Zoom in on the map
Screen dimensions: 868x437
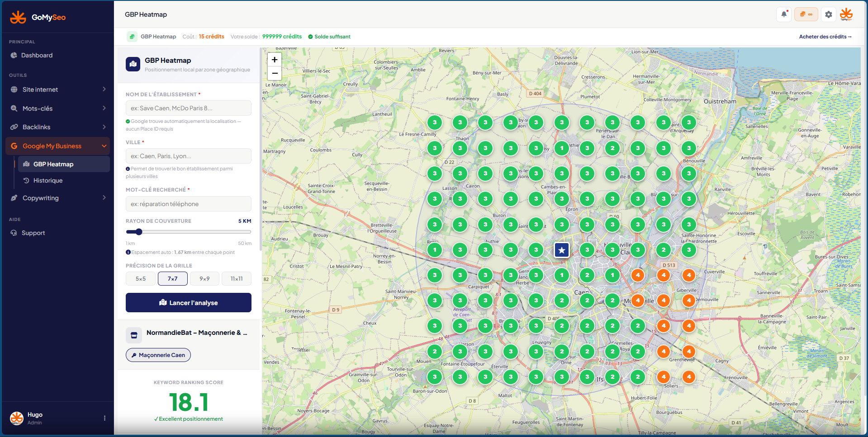click(x=275, y=60)
